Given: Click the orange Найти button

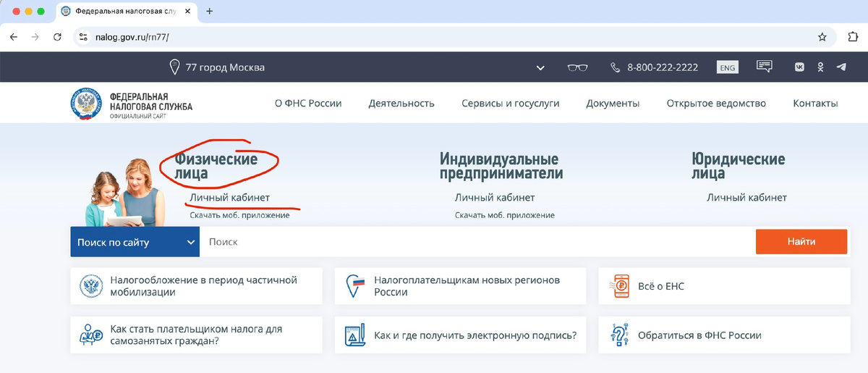Looking at the screenshot, I should 801,242.
